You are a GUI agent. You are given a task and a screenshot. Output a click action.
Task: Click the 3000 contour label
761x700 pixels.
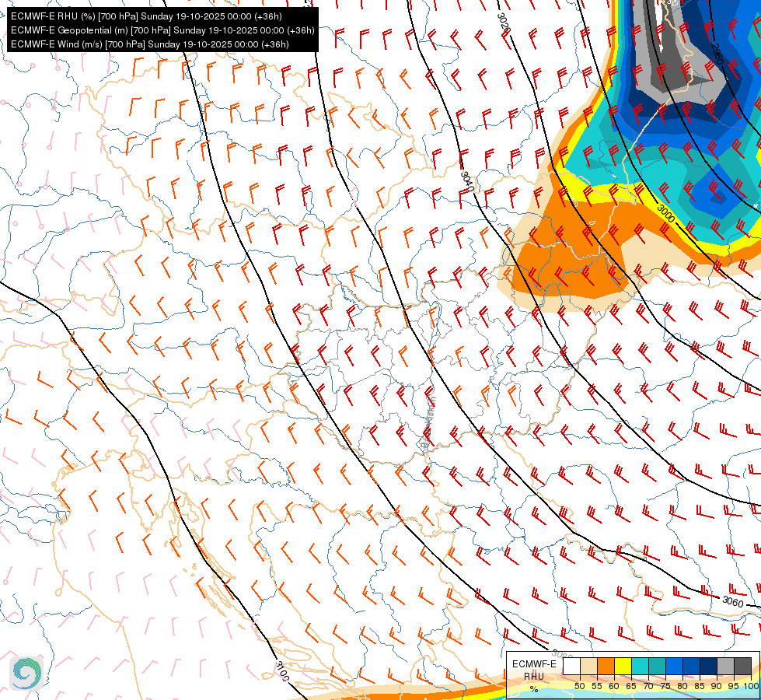[665, 214]
